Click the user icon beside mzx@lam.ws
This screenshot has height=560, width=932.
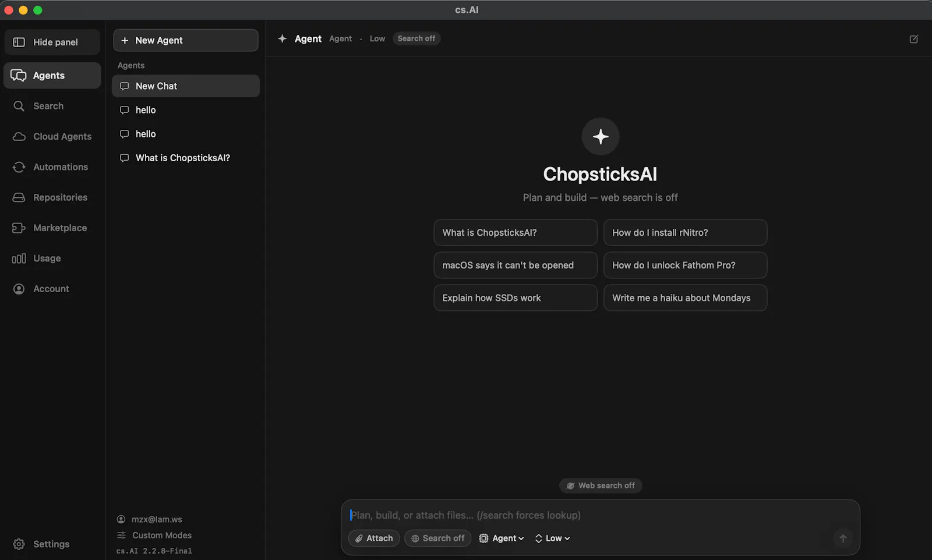tap(121, 519)
